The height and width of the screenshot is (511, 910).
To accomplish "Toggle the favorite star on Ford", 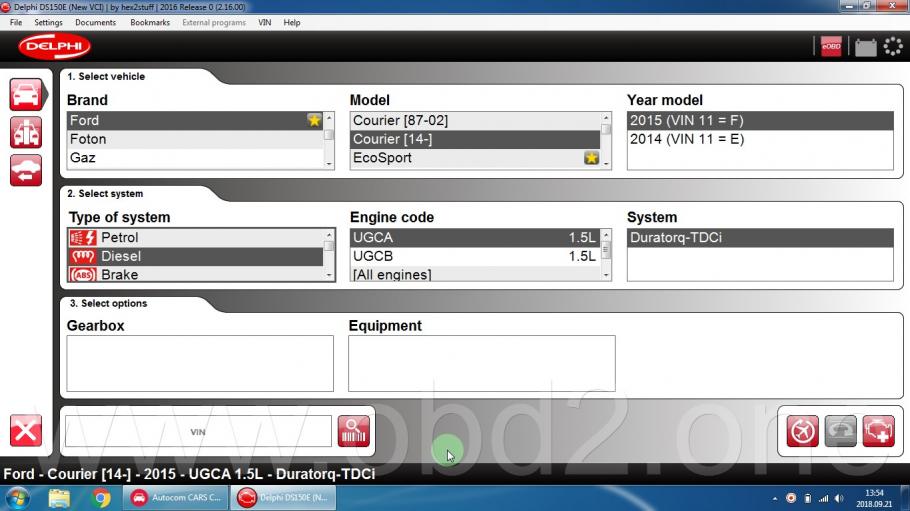I will coord(314,120).
